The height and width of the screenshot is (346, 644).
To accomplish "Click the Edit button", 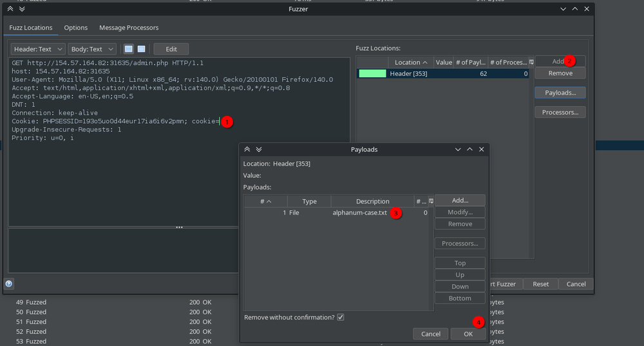I will click(171, 49).
